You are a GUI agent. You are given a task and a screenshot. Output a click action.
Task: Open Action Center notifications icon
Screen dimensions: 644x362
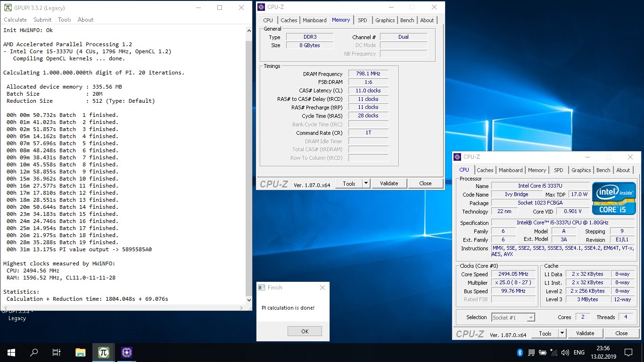pyautogui.click(x=628, y=352)
